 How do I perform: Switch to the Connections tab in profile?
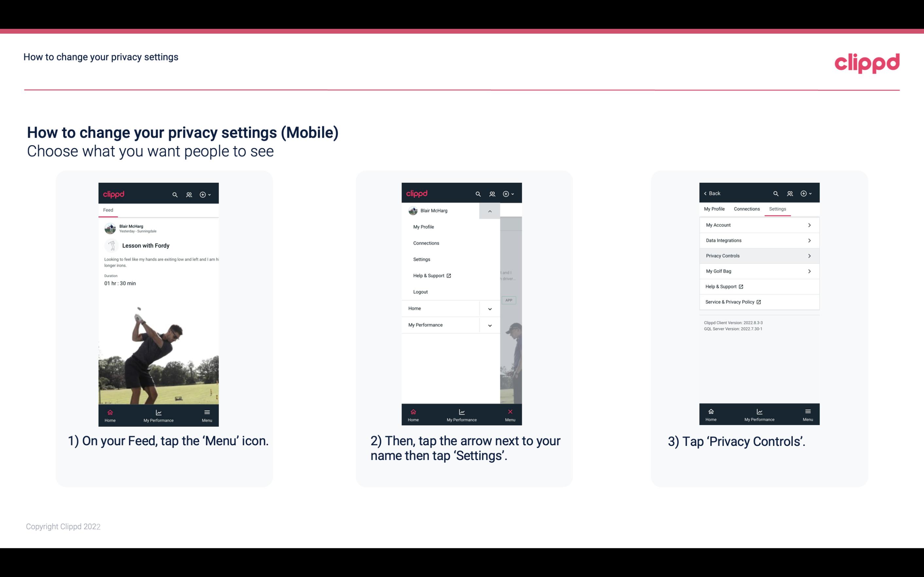[x=746, y=209]
